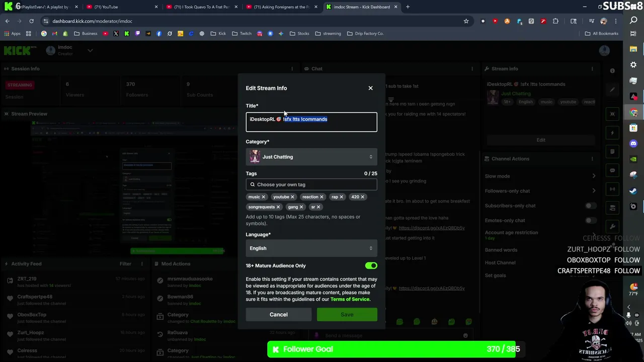
Task: Open the Language dropdown showing English
Action: click(x=311, y=248)
